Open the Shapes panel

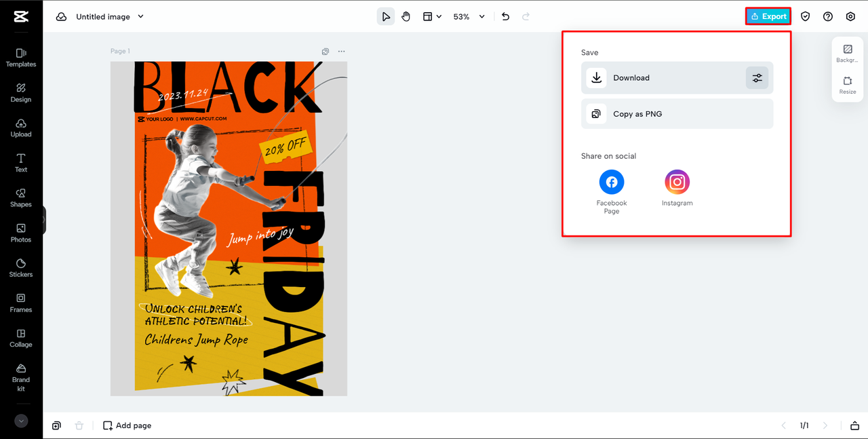coord(21,198)
